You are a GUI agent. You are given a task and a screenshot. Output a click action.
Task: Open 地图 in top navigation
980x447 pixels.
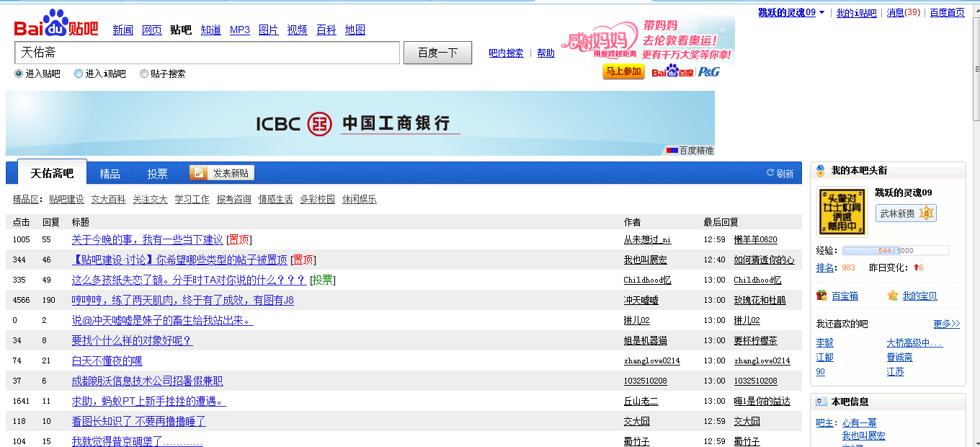pyautogui.click(x=355, y=30)
